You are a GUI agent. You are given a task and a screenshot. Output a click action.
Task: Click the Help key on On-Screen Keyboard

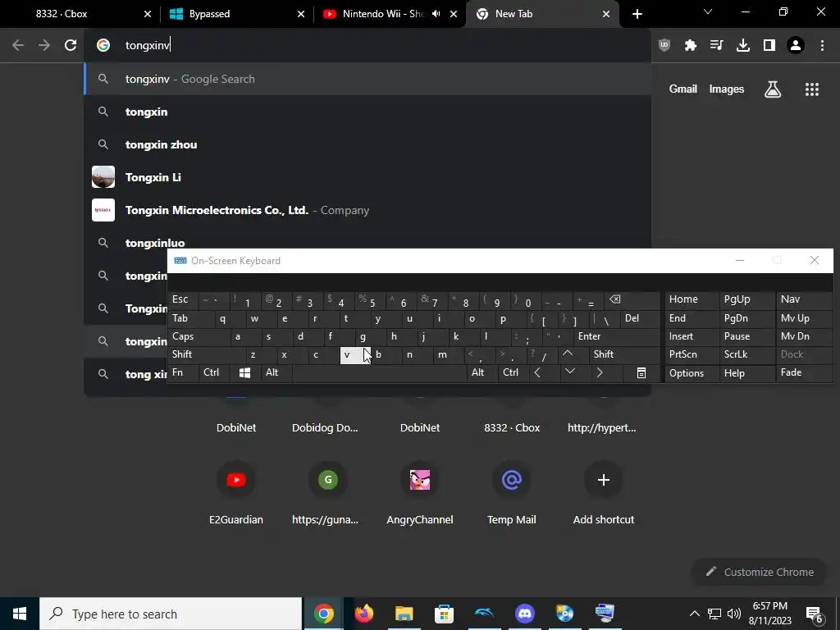pos(746,373)
